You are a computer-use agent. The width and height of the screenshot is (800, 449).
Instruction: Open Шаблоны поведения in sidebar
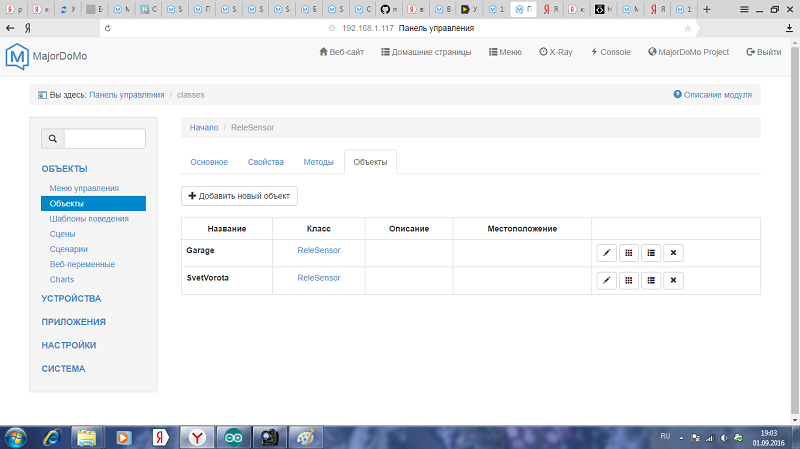tap(89, 219)
